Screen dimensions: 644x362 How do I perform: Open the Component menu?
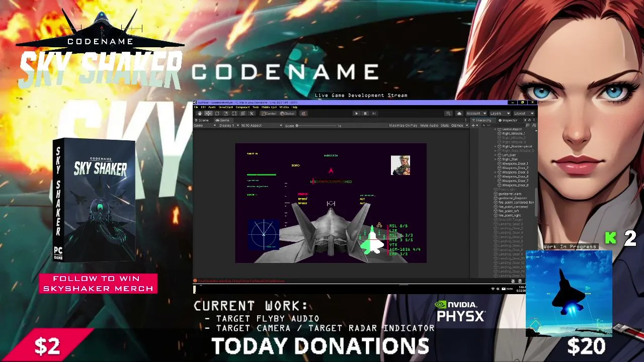coord(243,107)
